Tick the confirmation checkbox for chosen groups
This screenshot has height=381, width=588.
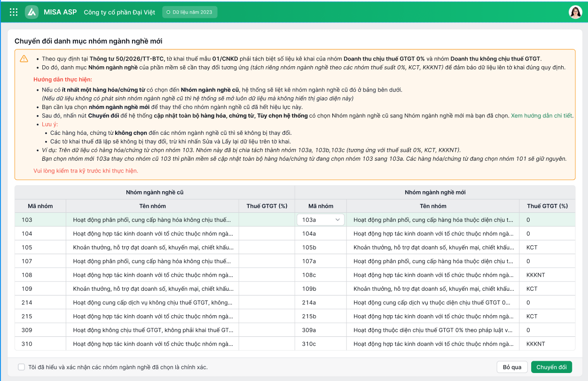[x=21, y=367]
